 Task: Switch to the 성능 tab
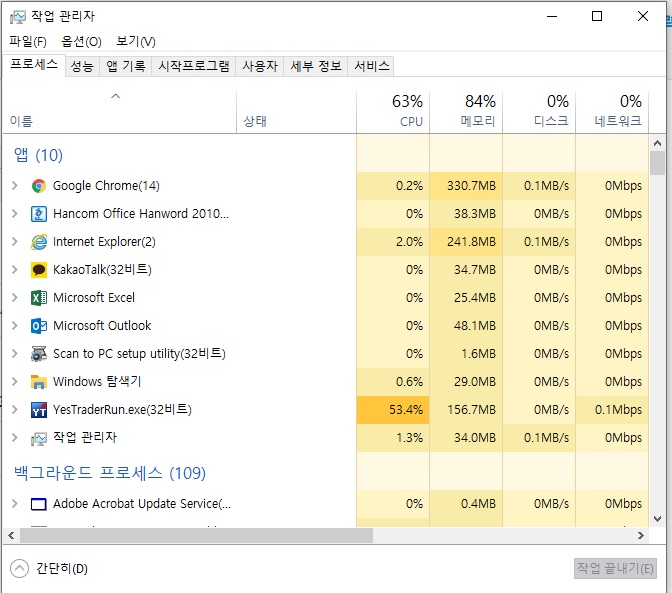click(82, 66)
